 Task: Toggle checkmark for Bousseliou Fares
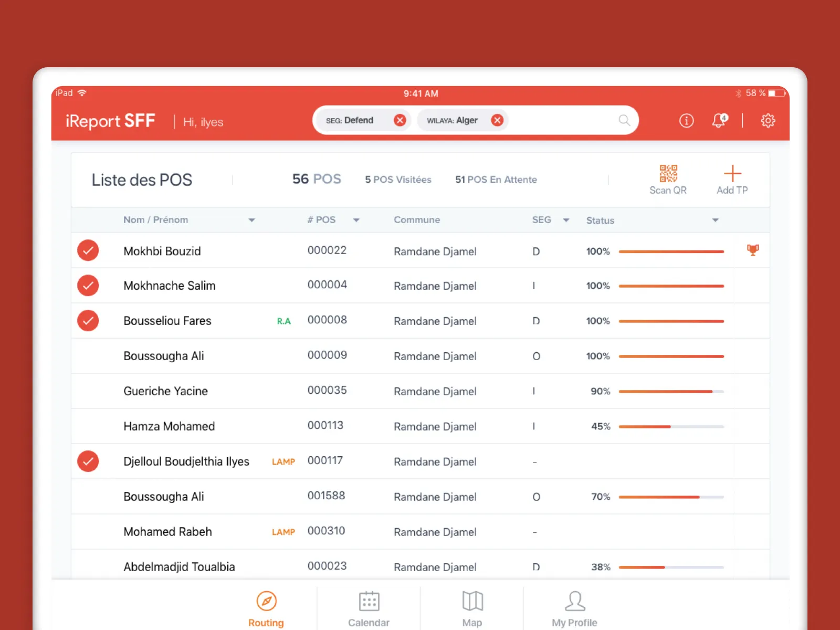88,321
